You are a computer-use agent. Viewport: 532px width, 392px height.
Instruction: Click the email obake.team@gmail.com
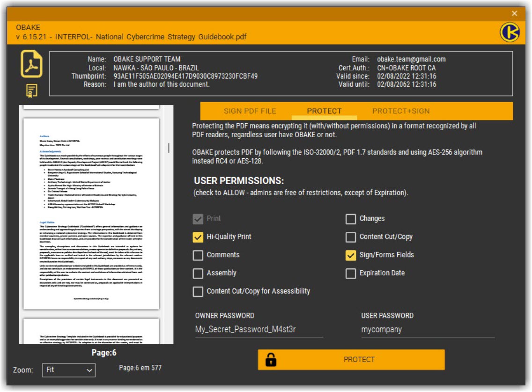tap(411, 59)
